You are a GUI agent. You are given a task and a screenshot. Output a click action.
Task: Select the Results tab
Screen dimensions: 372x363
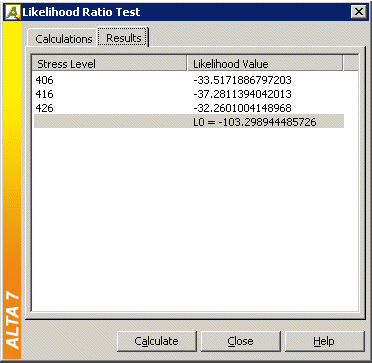coord(124,38)
